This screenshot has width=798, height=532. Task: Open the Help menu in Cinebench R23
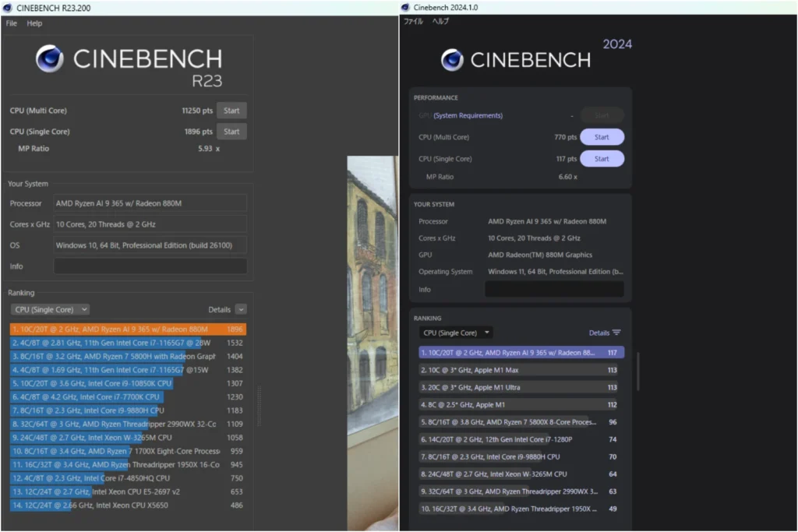click(x=34, y=23)
